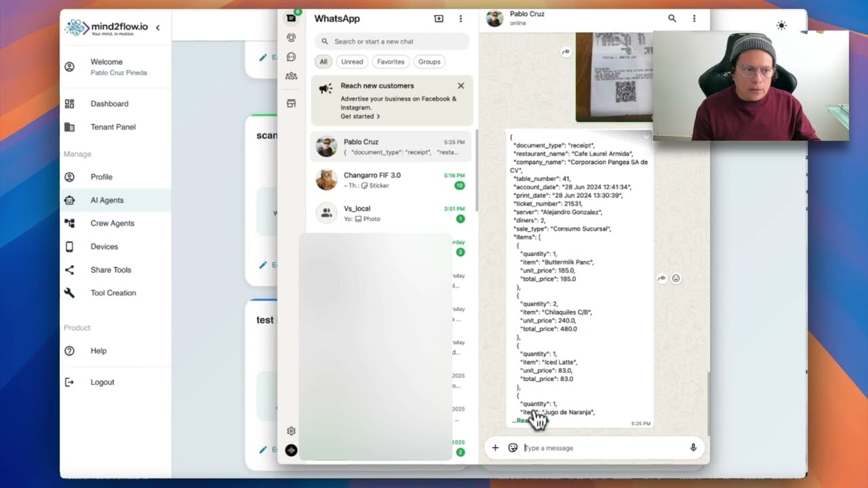
Task: Click the 'Search or start a new chat' field
Action: point(392,41)
